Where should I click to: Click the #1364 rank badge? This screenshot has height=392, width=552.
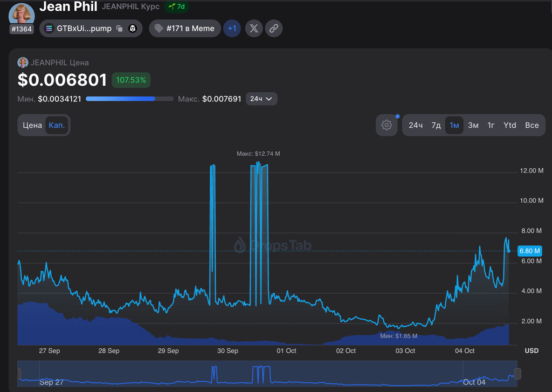(22, 29)
